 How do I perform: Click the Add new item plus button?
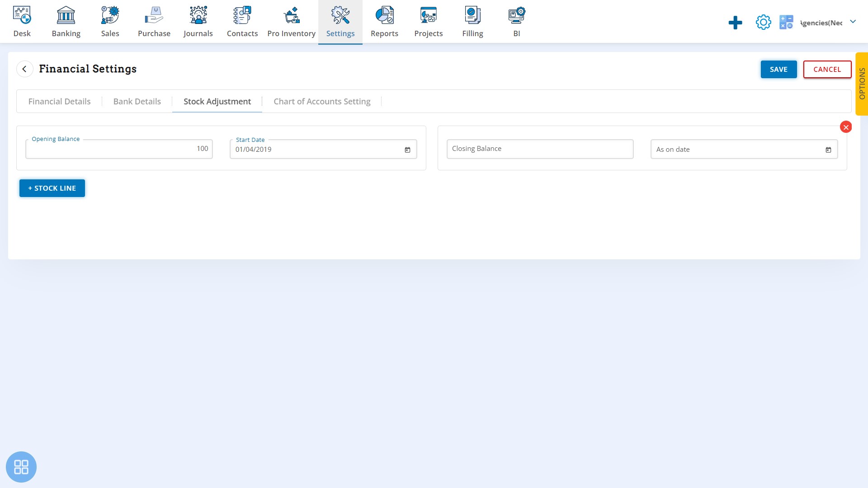[x=735, y=22]
